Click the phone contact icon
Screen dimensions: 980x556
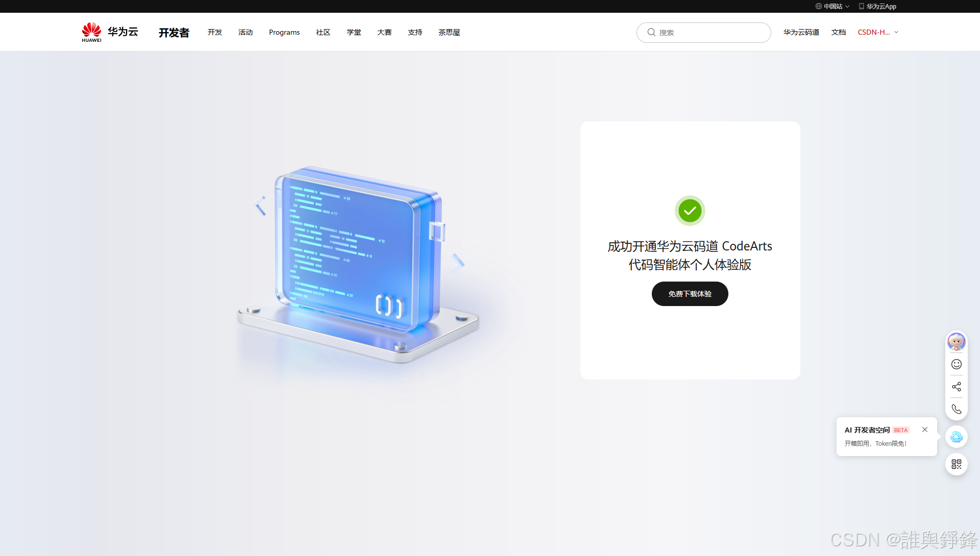[956, 409]
